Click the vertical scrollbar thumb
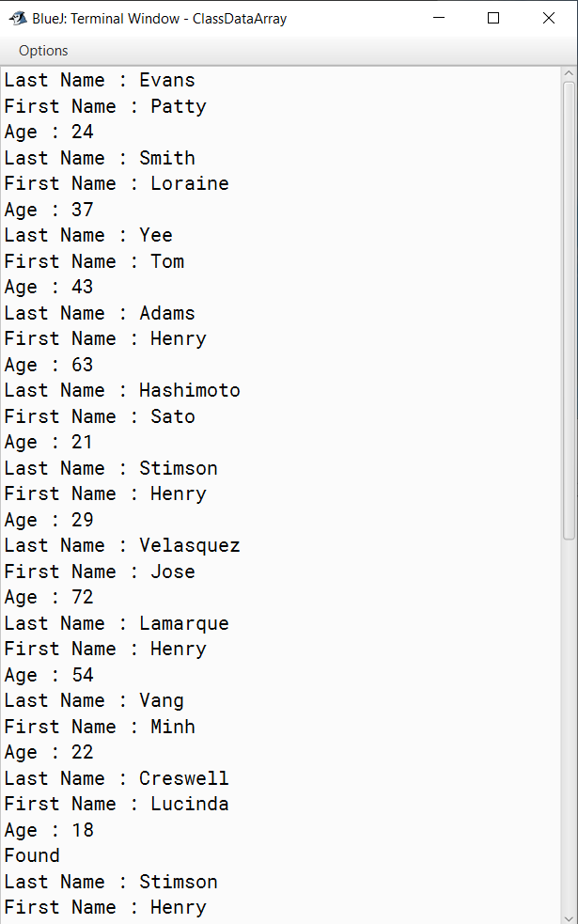The width and height of the screenshot is (578, 924). pos(569,310)
